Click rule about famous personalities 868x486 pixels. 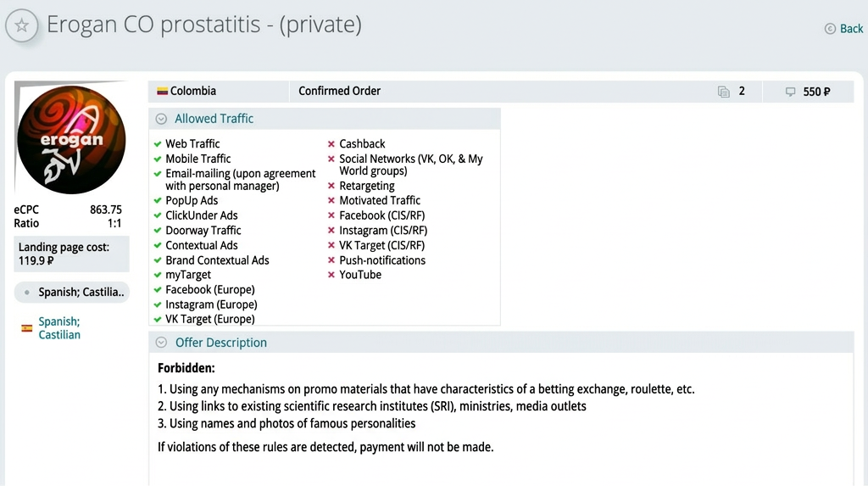click(287, 423)
